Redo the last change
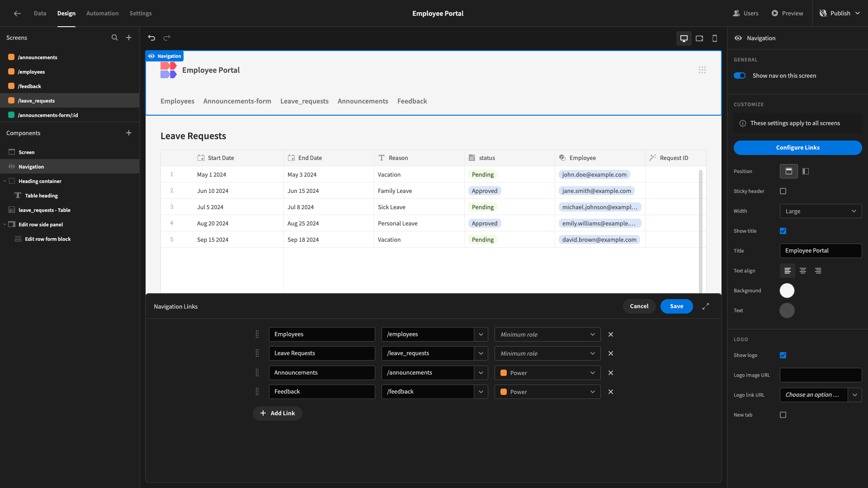This screenshot has width=868, height=488. 167,38
